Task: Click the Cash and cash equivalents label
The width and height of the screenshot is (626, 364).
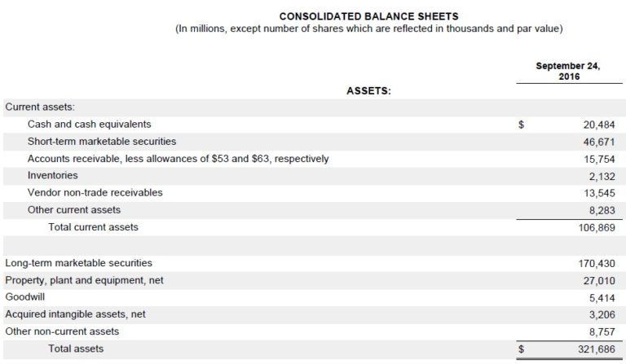Action: [90, 125]
